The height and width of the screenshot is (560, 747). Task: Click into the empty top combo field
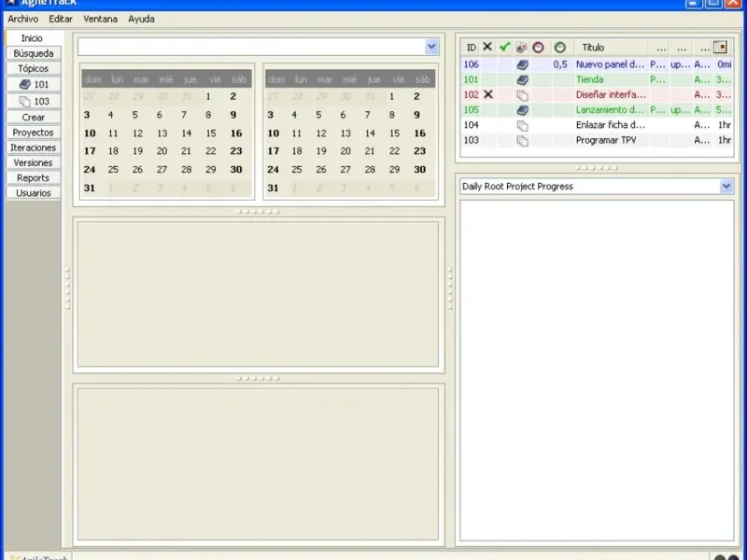(x=251, y=47)
